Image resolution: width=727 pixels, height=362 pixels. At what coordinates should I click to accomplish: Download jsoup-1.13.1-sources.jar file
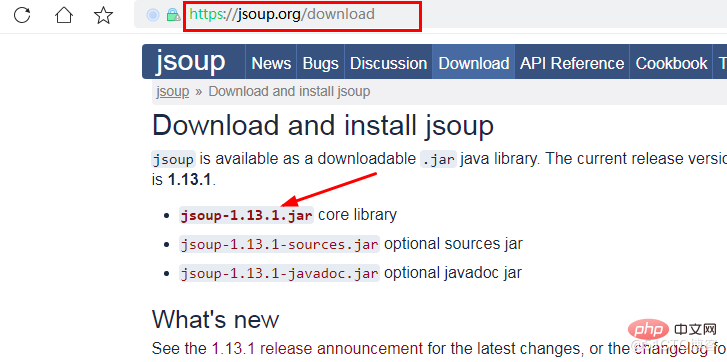point(280,244)
